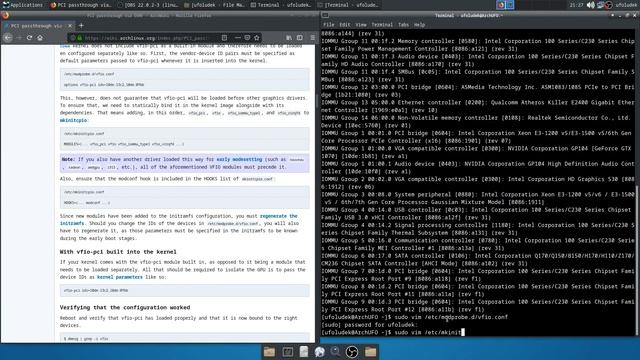Click the '/etc/mkinitcpio.conf' MODULES code block
The image size is (640, 360).
click(x=184, y=139)
